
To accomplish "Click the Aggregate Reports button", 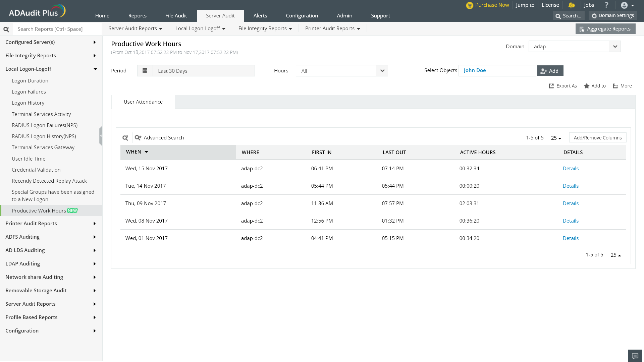I will coord(605,29).
